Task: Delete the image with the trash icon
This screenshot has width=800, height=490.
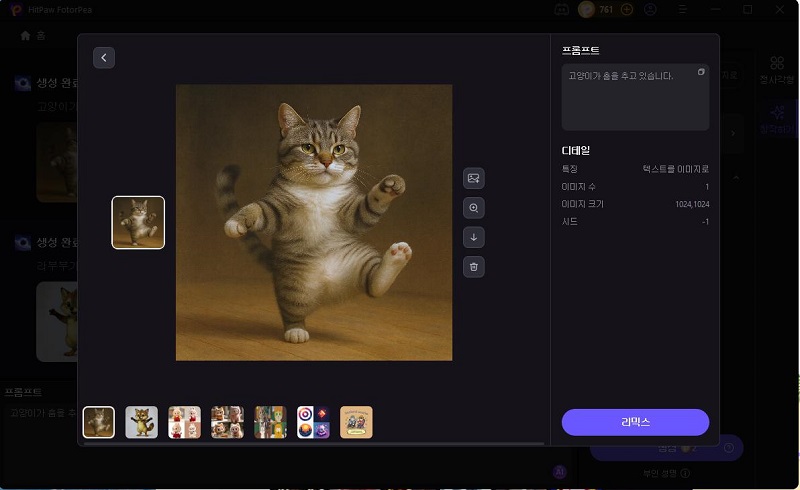Action: 473,267
